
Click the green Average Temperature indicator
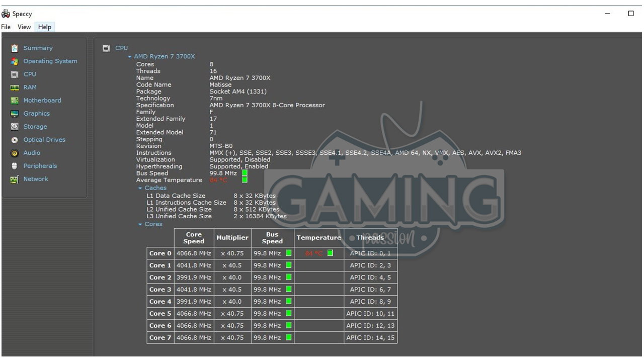(245, 180)
